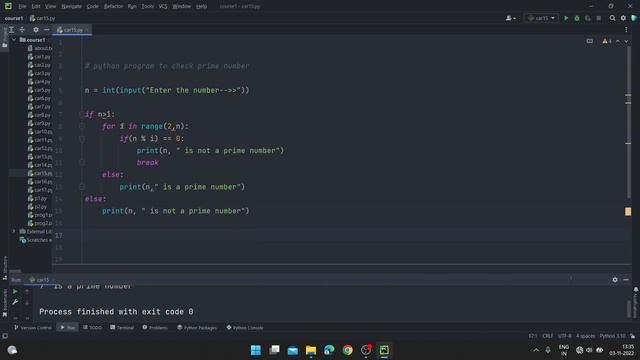Open IDE settings gear in top toolbar
Image resolution: width=640 pixels, height=360 pixels.
tap(623, 18)
